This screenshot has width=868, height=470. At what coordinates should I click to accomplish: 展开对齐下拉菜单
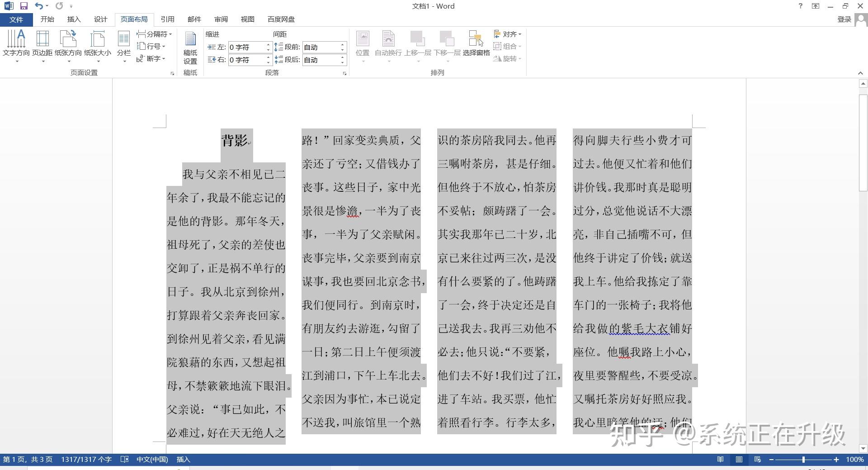507,34
